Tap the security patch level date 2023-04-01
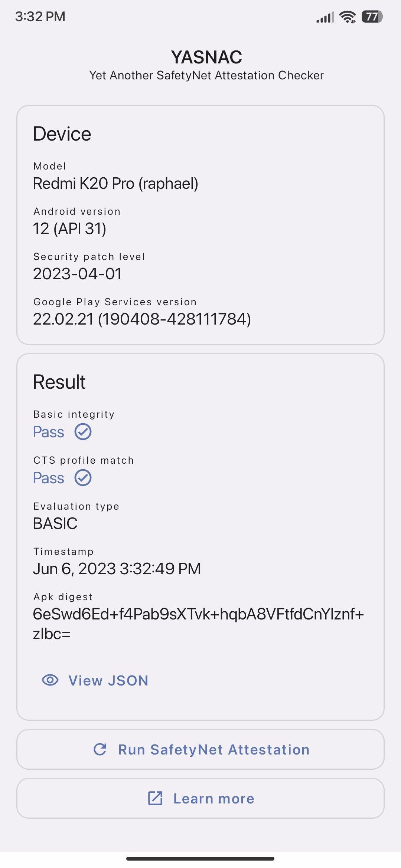The width and height of the screenshot is (401, 868). click(x=77, y=274)
